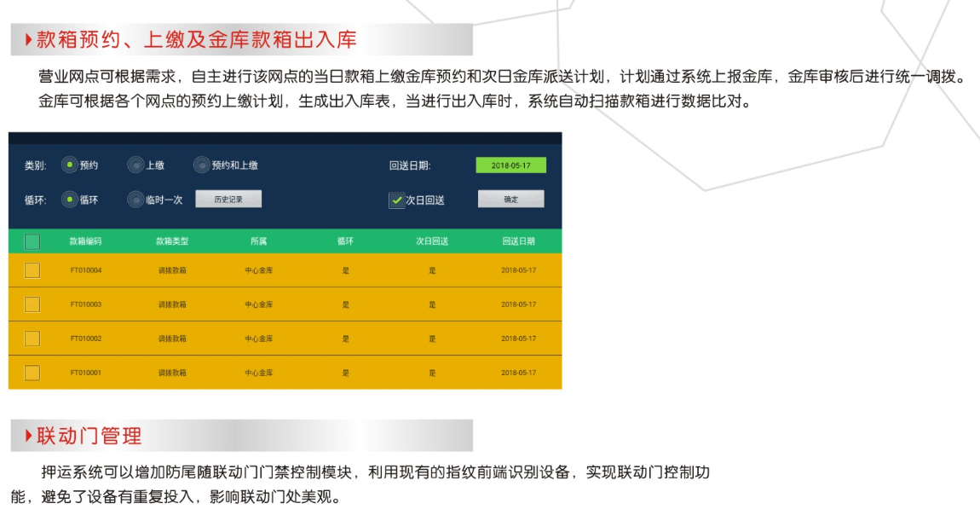Open 历史记录 history records
The image size is (980, 515).
pos(228,200)
